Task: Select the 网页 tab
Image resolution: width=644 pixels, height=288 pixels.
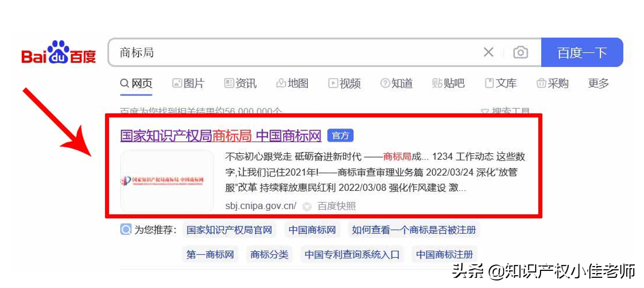Action: (136, 83)
